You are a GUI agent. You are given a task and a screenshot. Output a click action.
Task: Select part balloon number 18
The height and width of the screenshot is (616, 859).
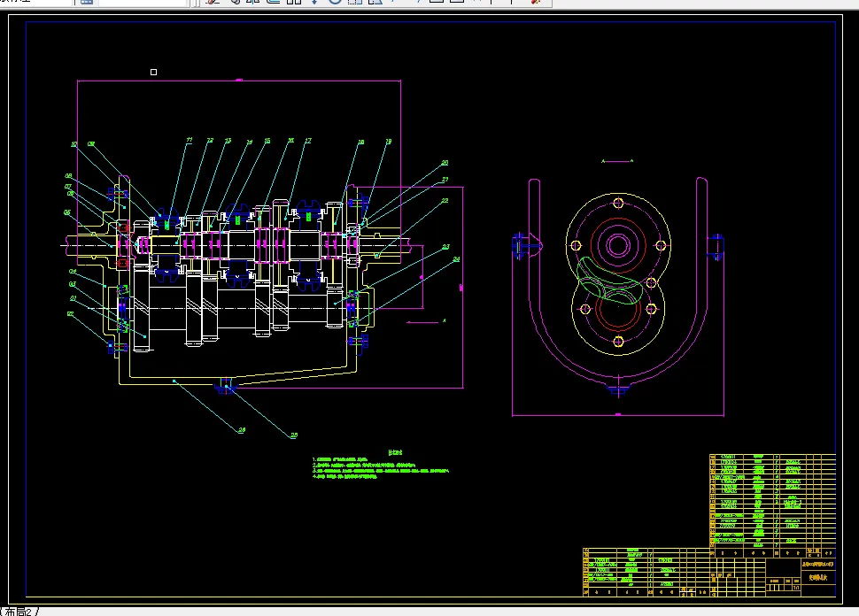[x=360, y=142]
